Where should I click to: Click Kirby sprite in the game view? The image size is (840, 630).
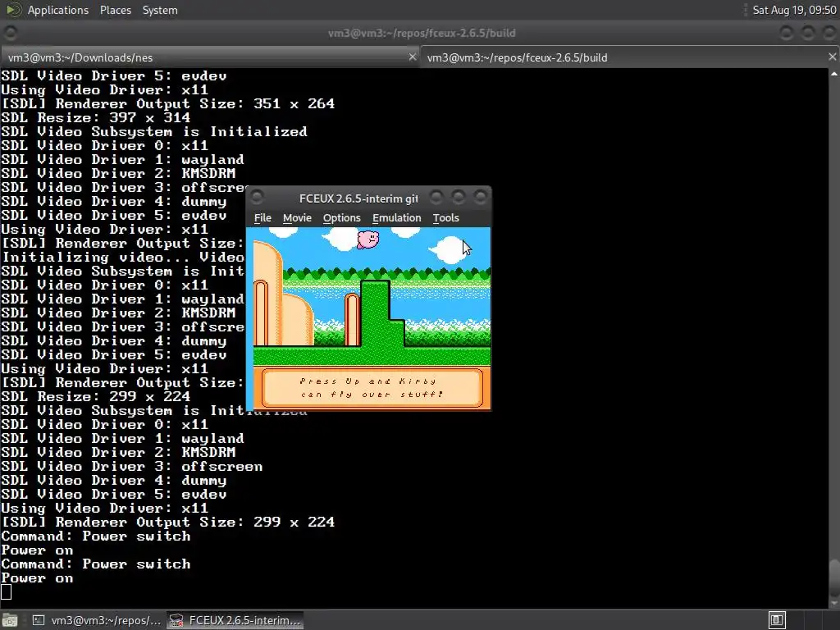click(x=368, y=239)
